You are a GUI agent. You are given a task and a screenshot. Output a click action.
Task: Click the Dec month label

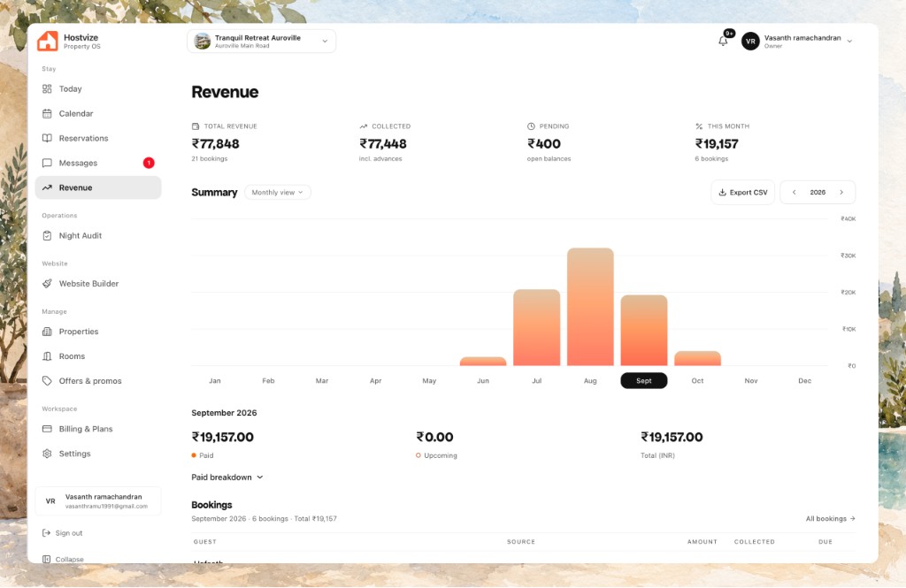tap(805, 380)
